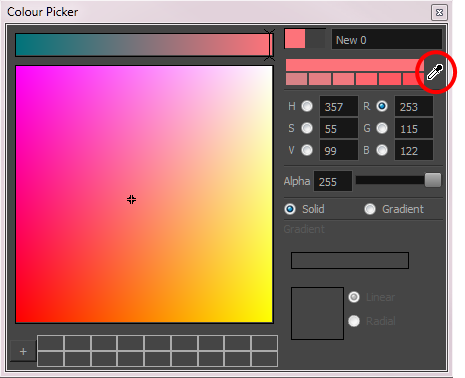Click the colour name field New 0
The height and width of the screenshot is (378, 465).
(387, 40)
